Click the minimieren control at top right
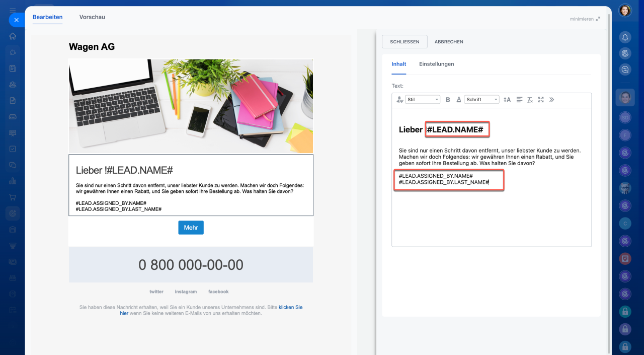644x355 pixels. pyautogui.click(x=585, y=19)
